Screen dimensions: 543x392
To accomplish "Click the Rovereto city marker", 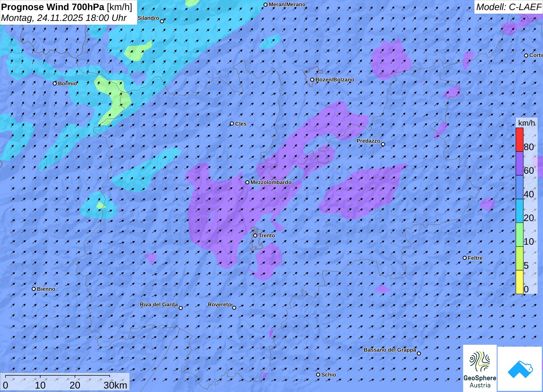I will 234,307.
